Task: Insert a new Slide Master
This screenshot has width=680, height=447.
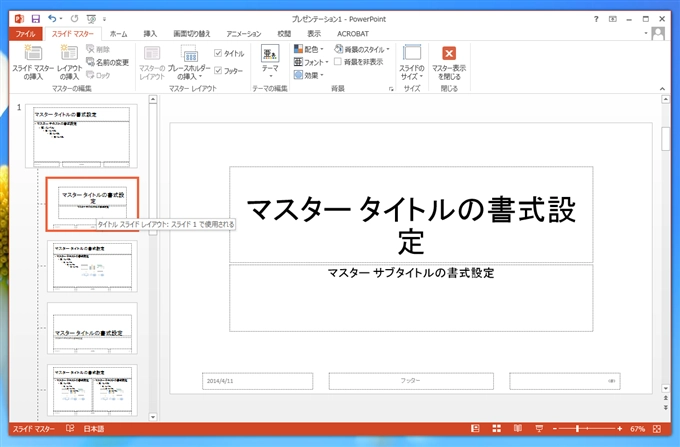Action: pyautogui.click(x=33, y=62)
